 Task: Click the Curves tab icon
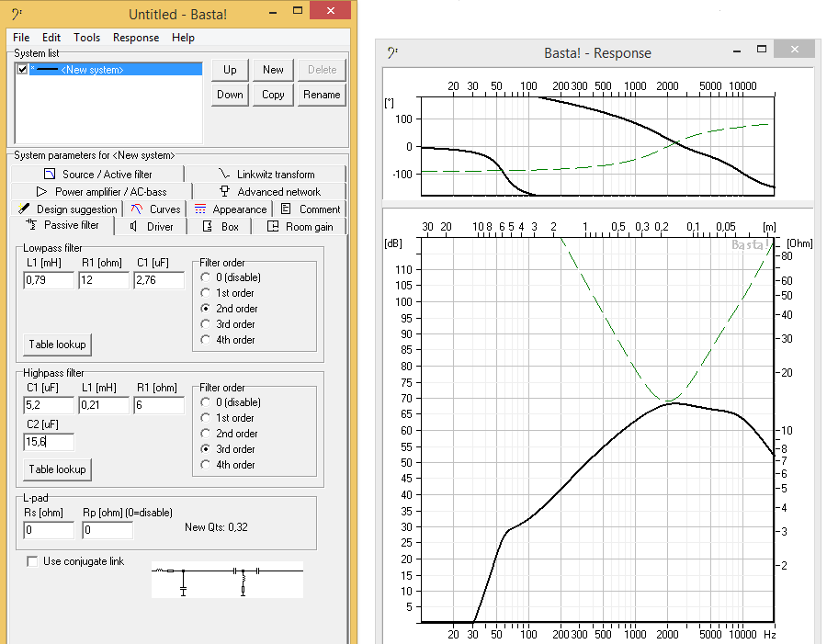[137, 209]
